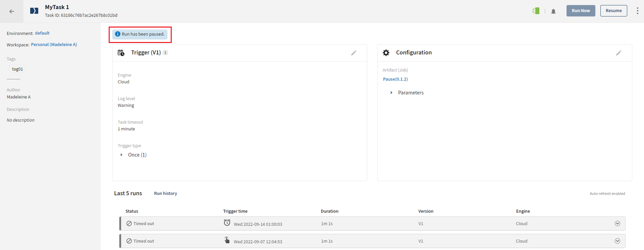Click the Resume button

pos(613,11)
